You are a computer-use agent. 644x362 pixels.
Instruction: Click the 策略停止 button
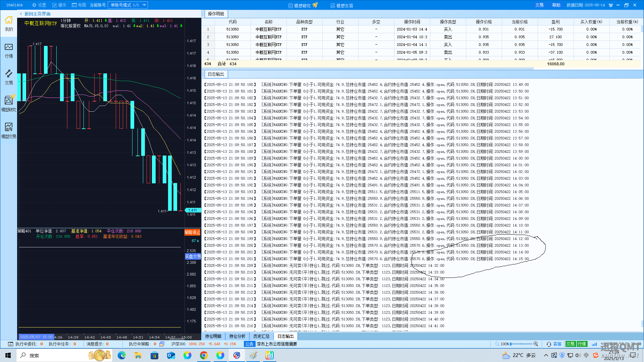(x=193, y=232)
